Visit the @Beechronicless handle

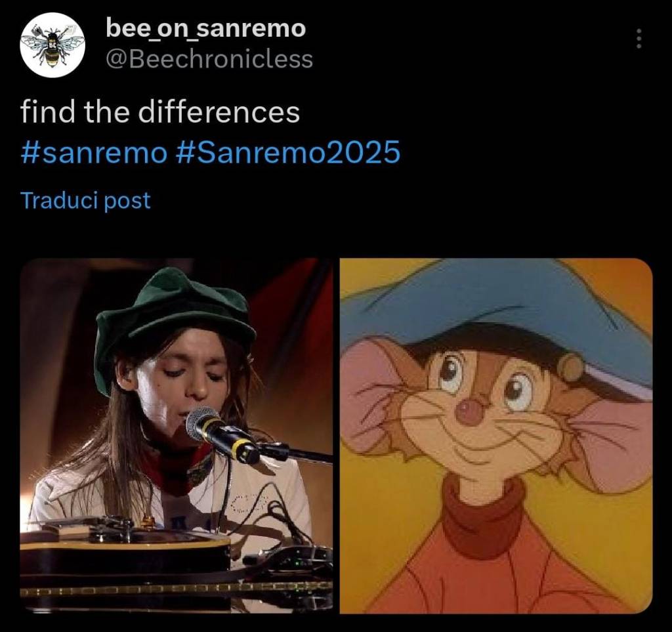click(209, 59)
